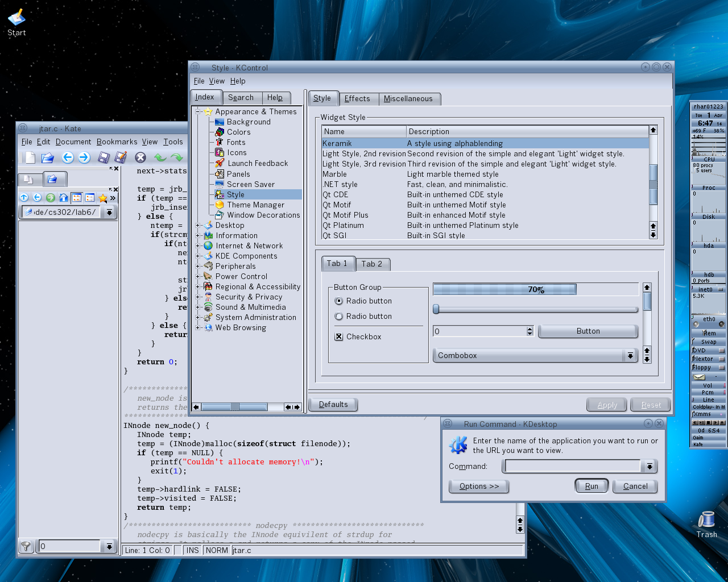The image size is (728, 582).
Task: Click the Open file folder icon in Kate toolbar
Action: (48, 157)
